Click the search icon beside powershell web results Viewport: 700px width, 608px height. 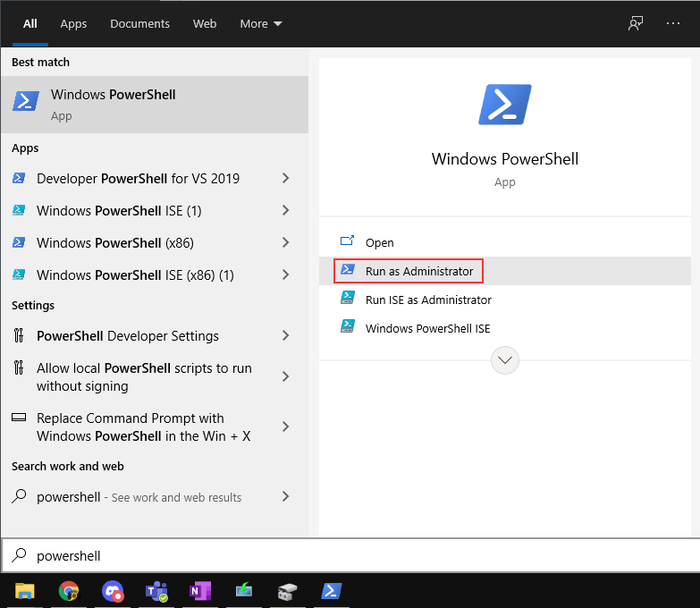click(19, 496)
